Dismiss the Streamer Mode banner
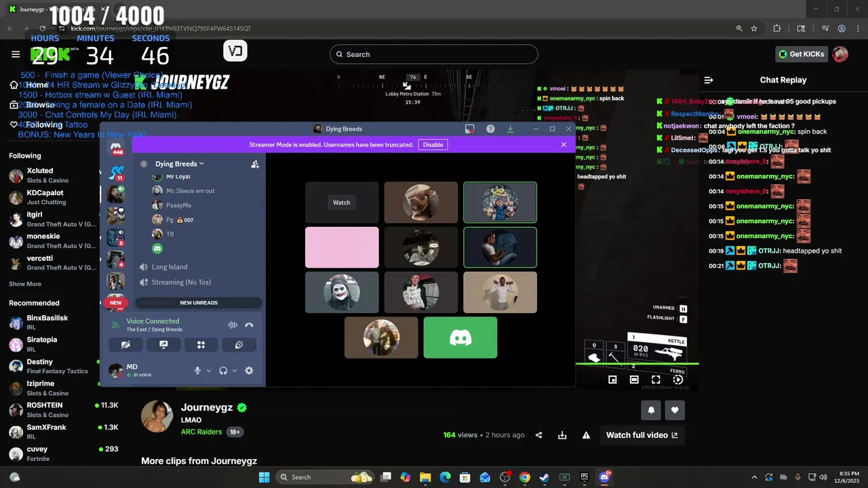Viewport: 868px width, 488px height. point(564,144)
